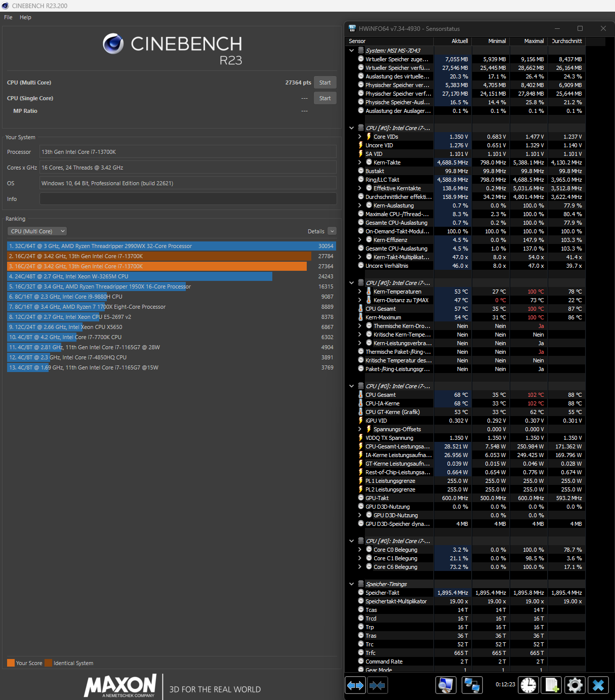Create a report using the document-plus icon
The image size is (615, 700).
pyautogui.click(x=552, y=685)
